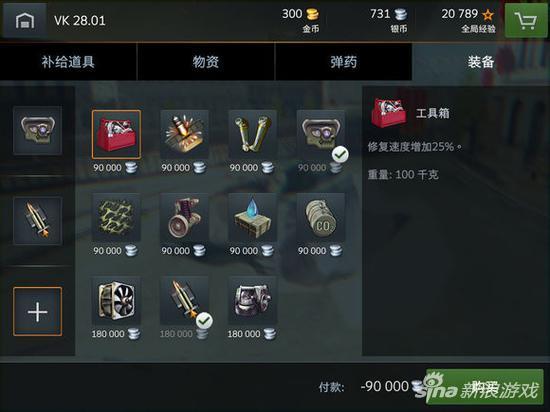The image size is (550, 412).
Task: Select the camouflage net equipment
Action: point(116,217)
